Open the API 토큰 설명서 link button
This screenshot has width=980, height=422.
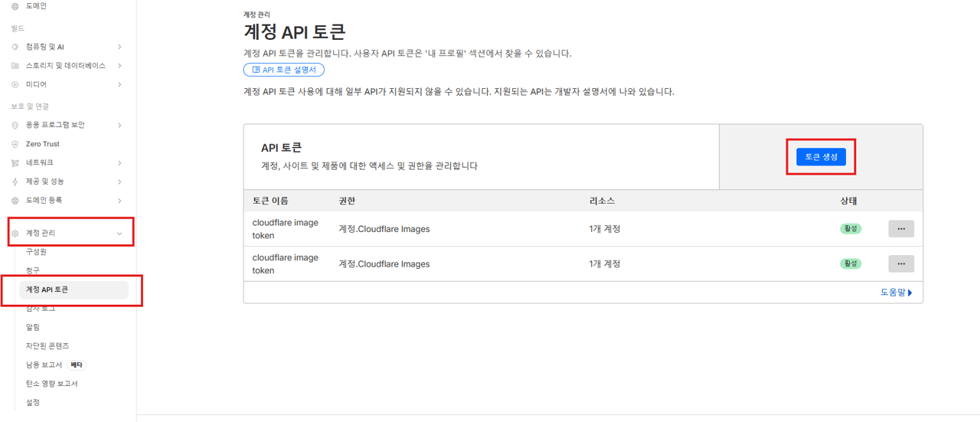click(284, 70)
